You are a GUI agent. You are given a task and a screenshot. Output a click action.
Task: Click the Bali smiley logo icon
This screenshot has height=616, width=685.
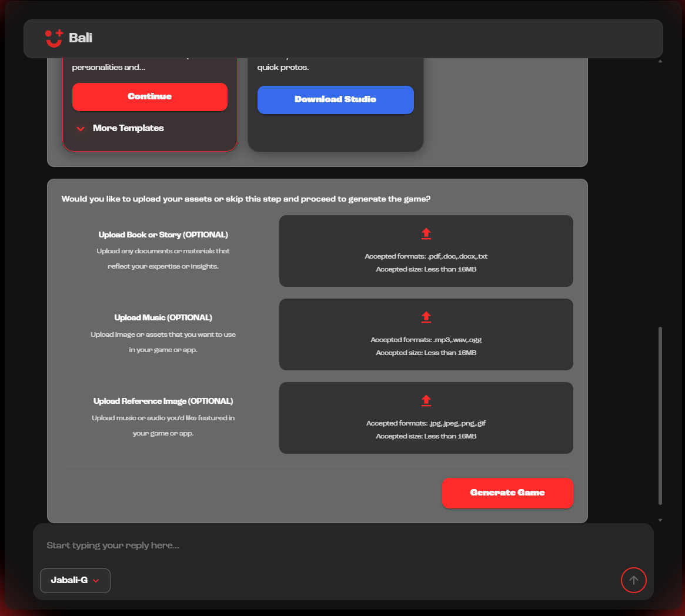(54, 38)
